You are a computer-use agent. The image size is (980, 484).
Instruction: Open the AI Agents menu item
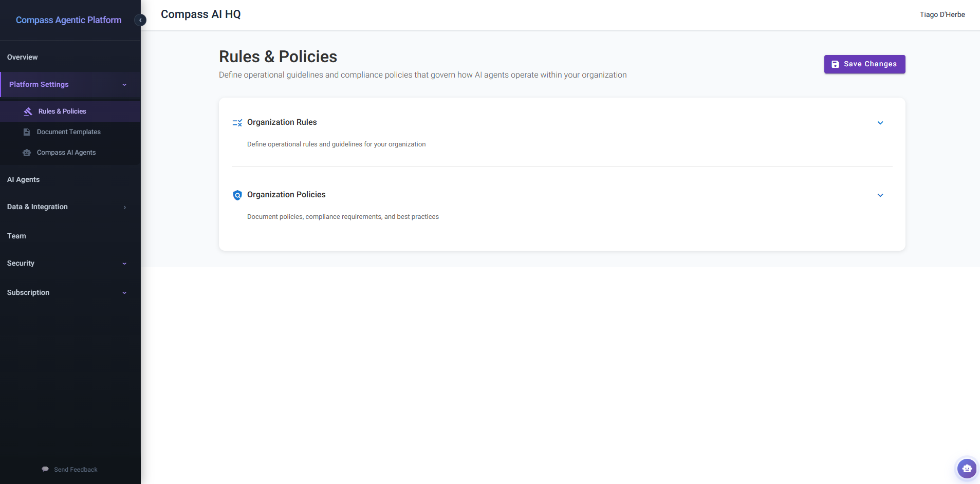[x=24, y=179]
